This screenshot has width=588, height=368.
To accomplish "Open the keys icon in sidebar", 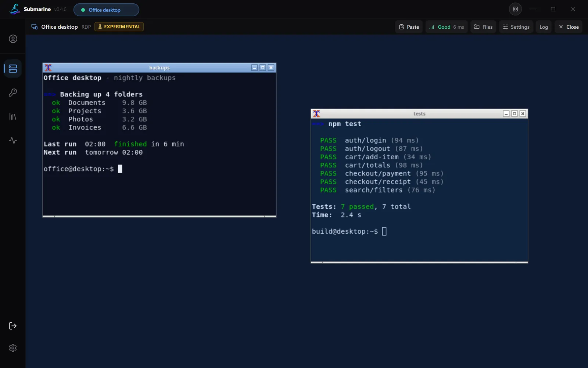I will [x=13, y=92].
